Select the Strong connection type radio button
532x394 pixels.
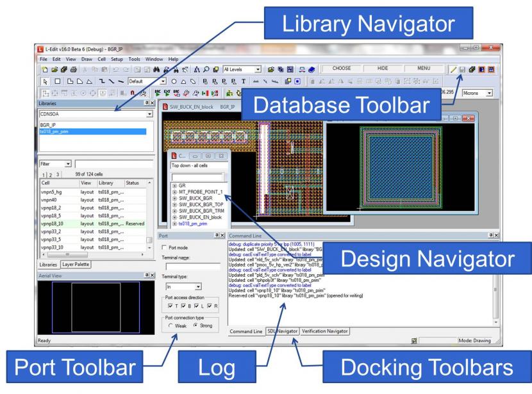[x=195, y=325]
